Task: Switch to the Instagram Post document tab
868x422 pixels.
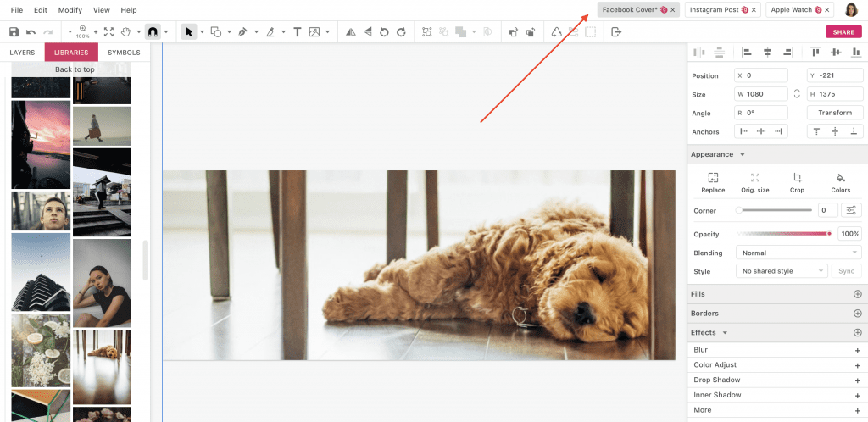Action: click(722, 10)
